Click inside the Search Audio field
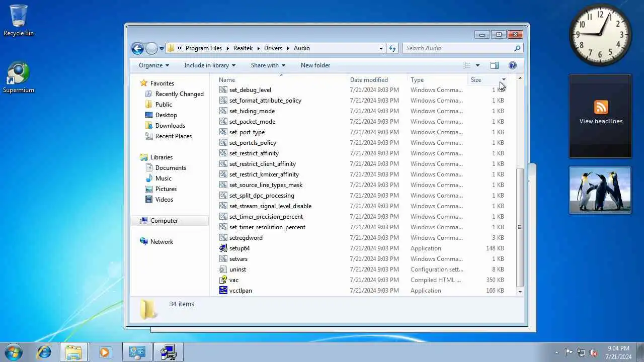Image resolution: width=644 pixels, height=362 pixels. coord(458,48)
